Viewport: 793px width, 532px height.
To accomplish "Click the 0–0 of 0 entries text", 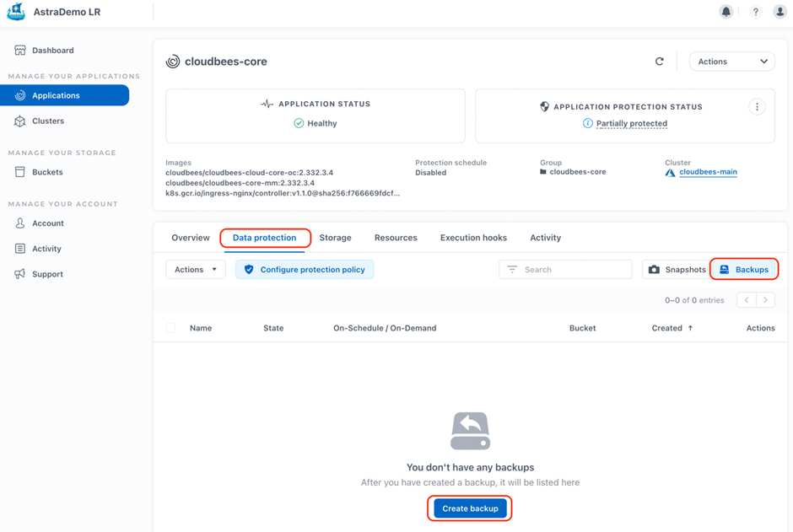I will tap(694, 300).
